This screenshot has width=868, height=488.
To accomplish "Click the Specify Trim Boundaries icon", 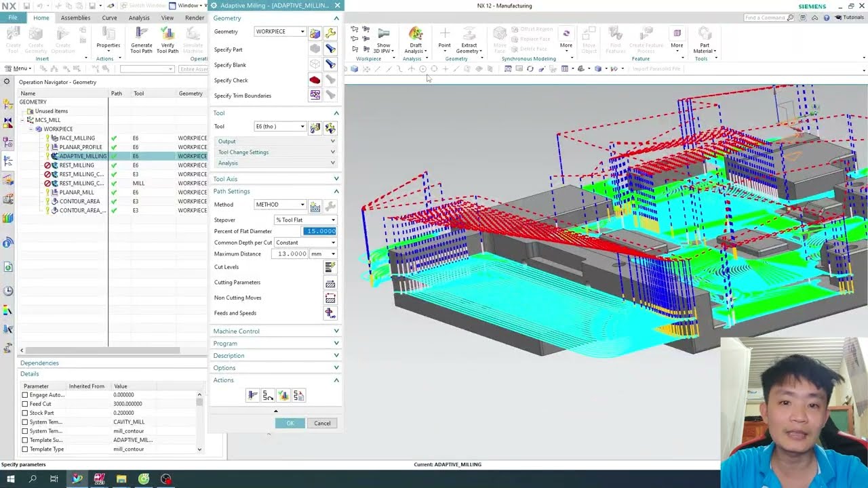I will click(x=315, y=96).
